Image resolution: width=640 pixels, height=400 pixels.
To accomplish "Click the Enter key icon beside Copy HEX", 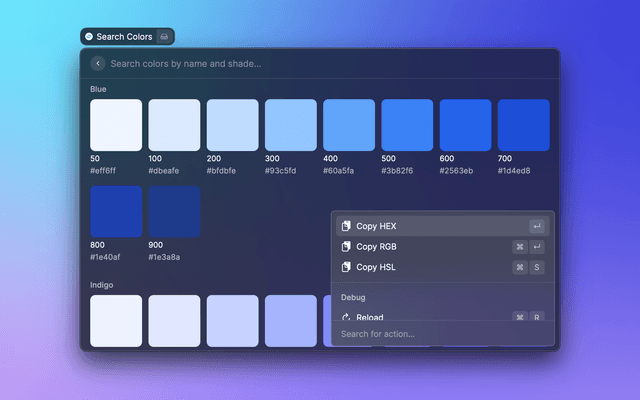I will (x=537, y=226).
